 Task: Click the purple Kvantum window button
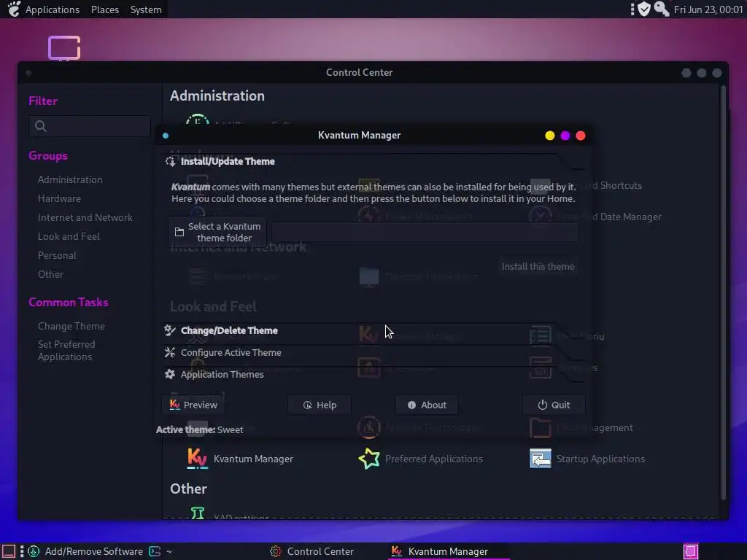tap(565, 136)
